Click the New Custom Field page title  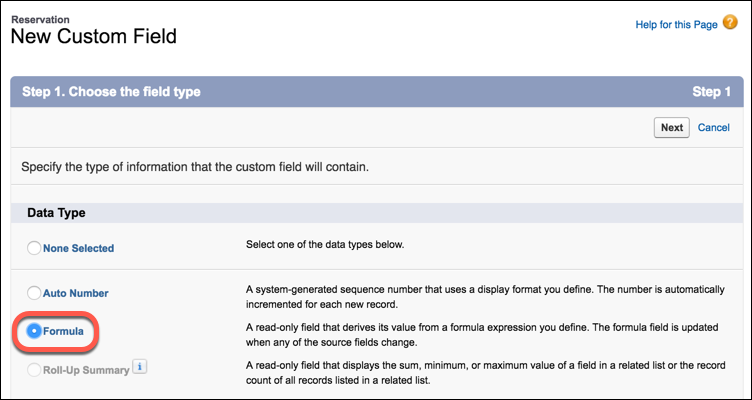(x=94, y=36)
